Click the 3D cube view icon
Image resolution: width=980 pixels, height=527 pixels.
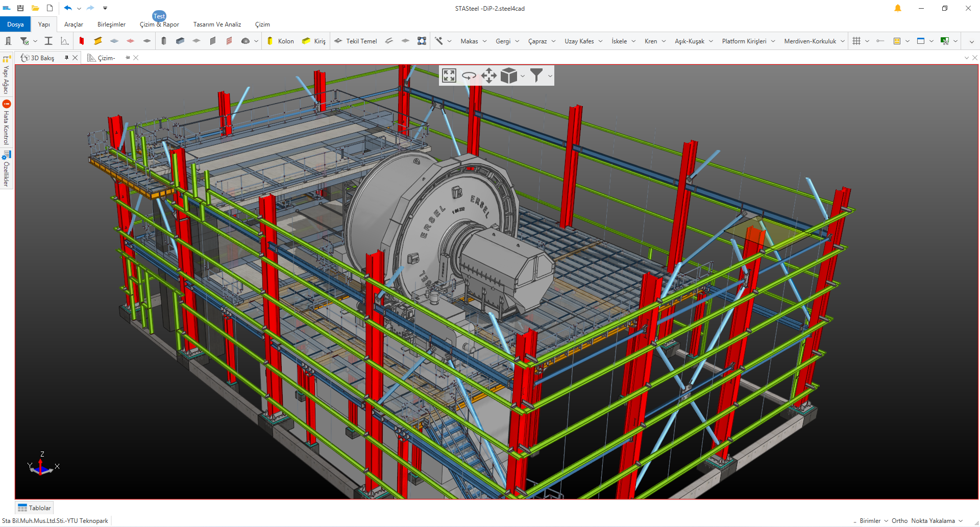coord(508,76)
